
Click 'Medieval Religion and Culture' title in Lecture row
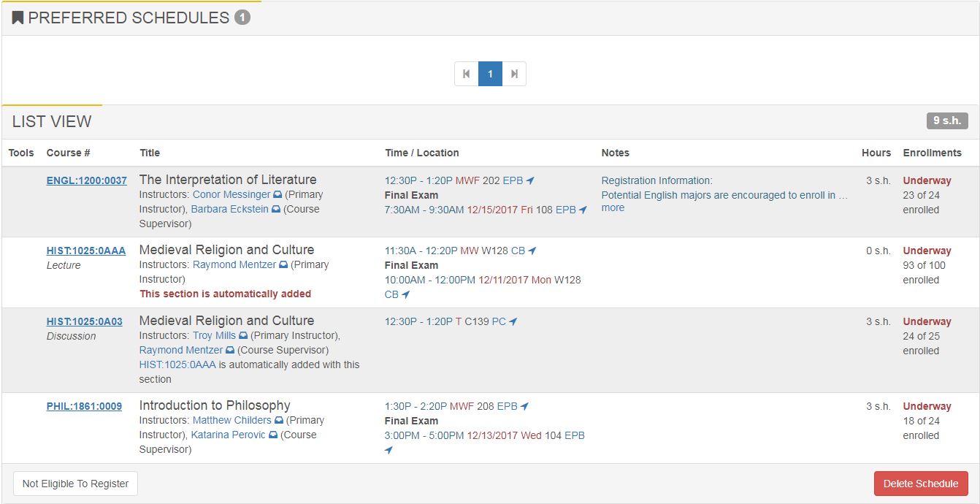pos(226,250)
